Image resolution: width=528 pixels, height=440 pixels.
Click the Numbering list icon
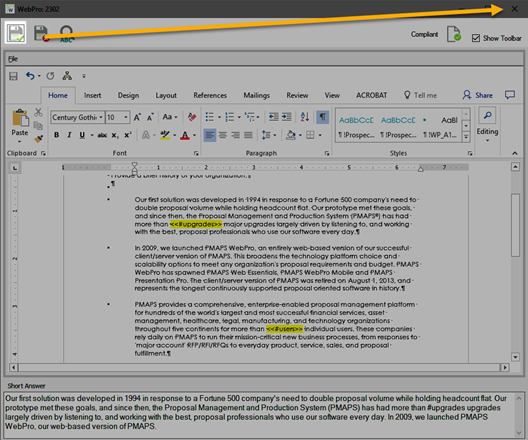229,117
